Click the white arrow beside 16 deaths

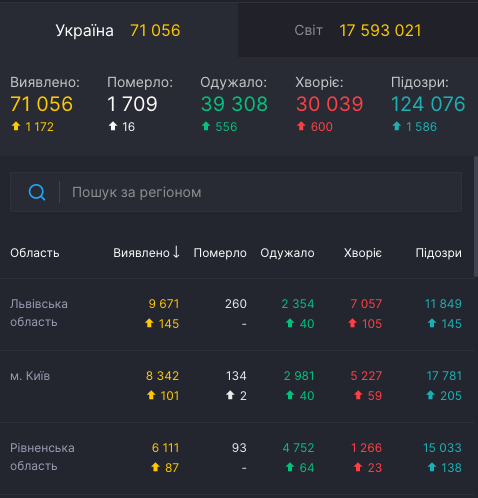(113, 126)
